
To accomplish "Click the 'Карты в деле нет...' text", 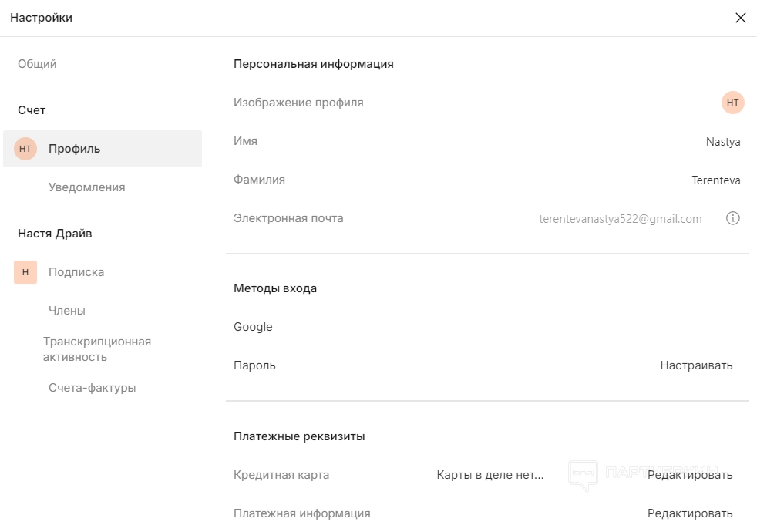I will tap(490, 475).
